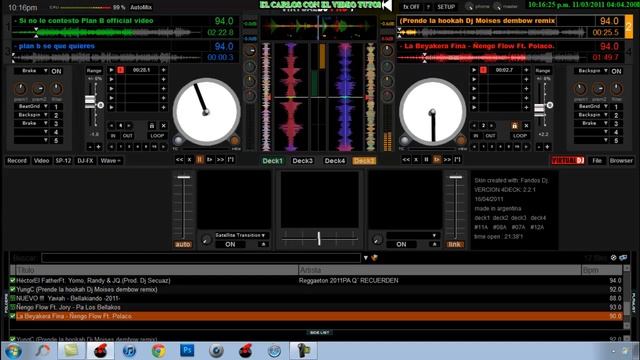Open the DJ-FX panel tab

[85, 160]
